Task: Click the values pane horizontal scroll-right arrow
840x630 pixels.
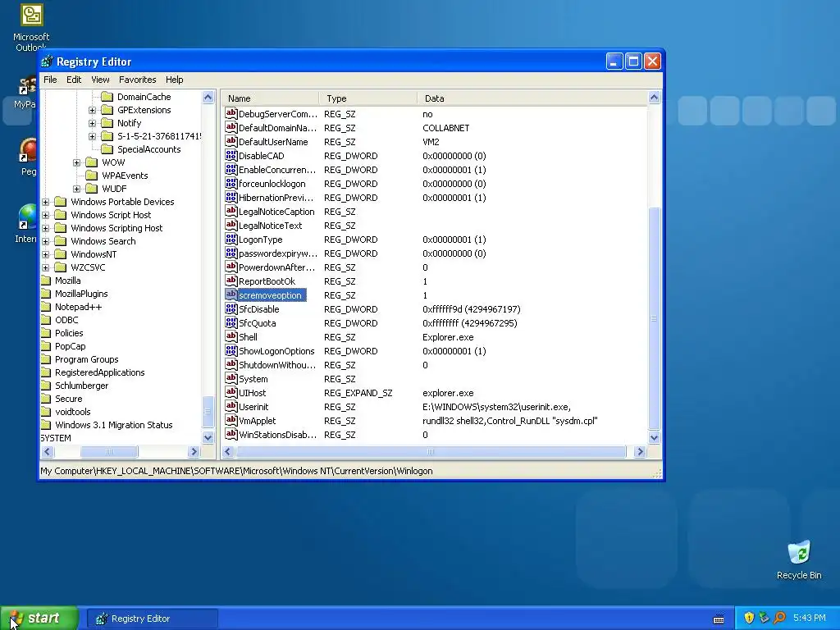Action: [640, 452]
